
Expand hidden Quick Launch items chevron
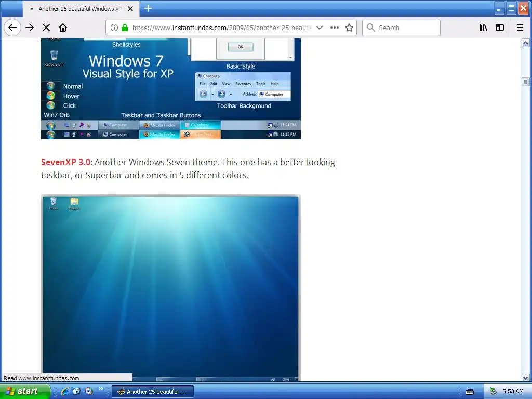(x=101, y=389)
